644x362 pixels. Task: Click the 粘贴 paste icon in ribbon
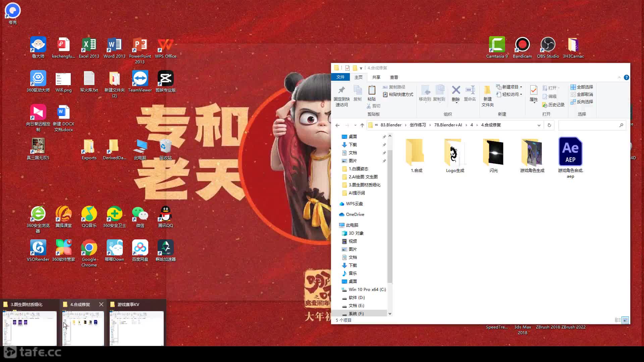[372, 93]
